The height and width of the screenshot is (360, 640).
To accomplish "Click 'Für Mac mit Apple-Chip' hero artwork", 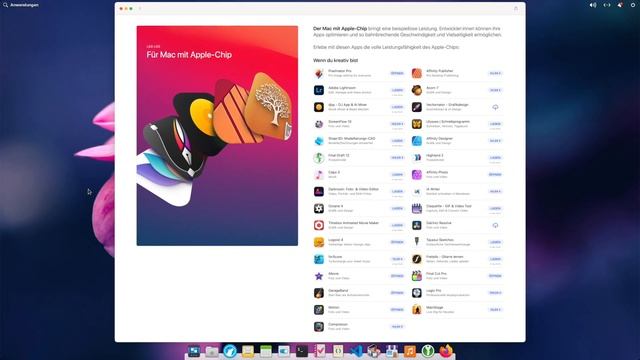I will point(217,136).
